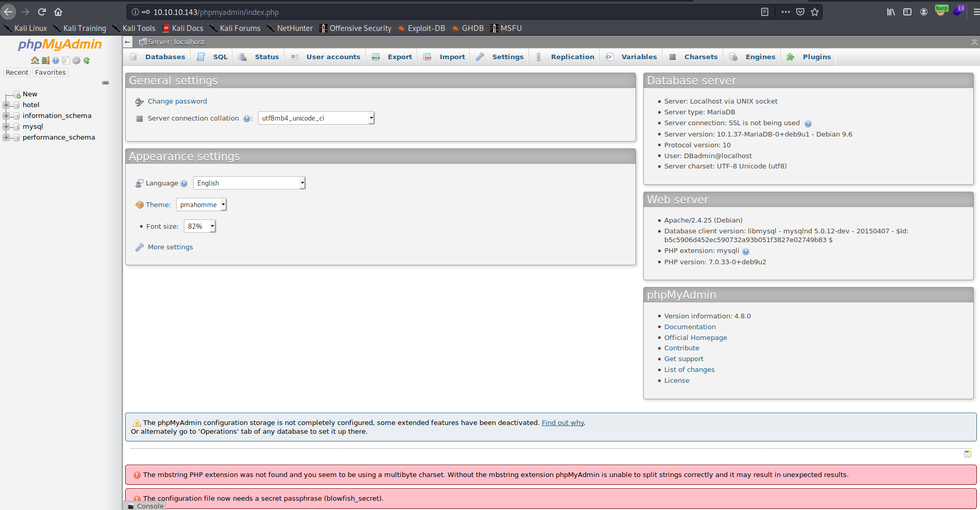Click the More settings wrench icon
This screenshot has height=510, width=980.
139,247
